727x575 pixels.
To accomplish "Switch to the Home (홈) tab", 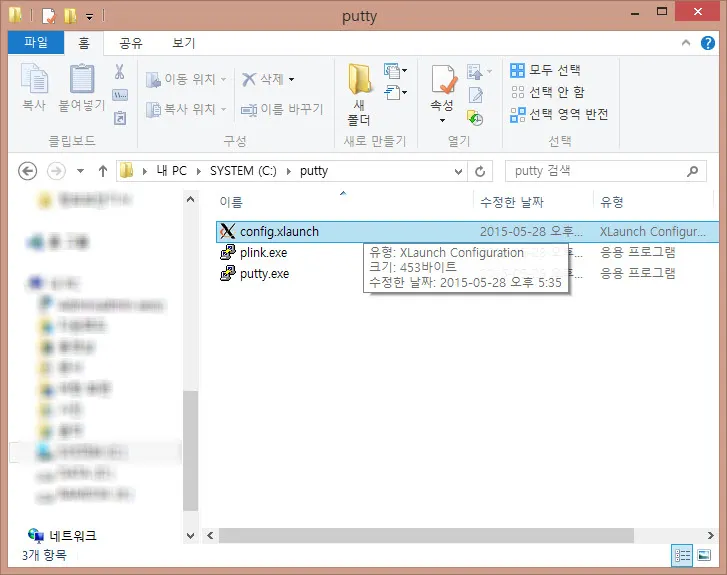I will (x=84, y=43).
